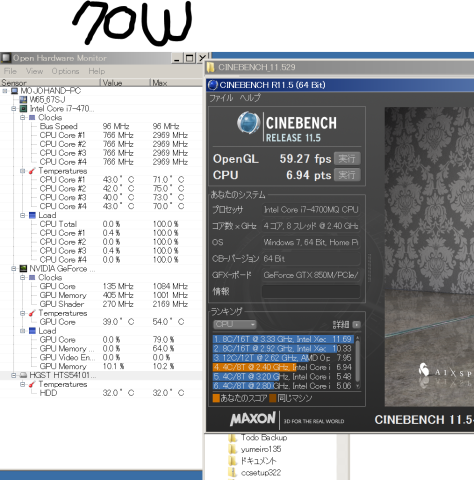The width and height of the screenshot is (474, 480).
Task: Click the CPU Clocks group icon
Action: click(32, 117)
